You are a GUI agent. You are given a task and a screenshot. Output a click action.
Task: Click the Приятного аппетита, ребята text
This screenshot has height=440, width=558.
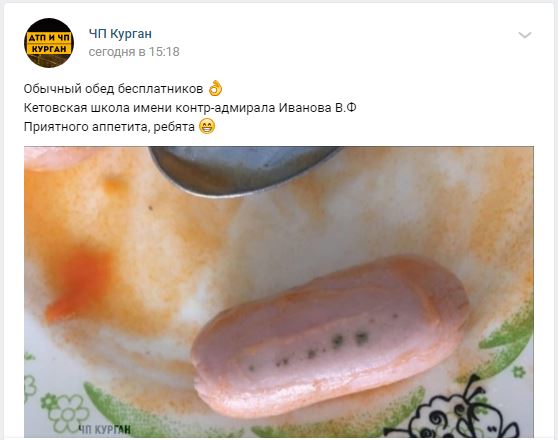[x=109, y=127]
